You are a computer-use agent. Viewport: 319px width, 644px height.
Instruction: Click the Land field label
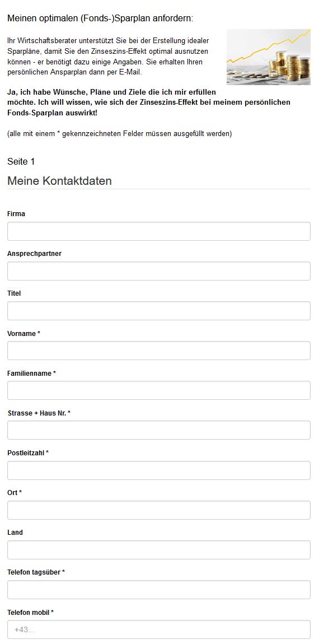point(15,533)
